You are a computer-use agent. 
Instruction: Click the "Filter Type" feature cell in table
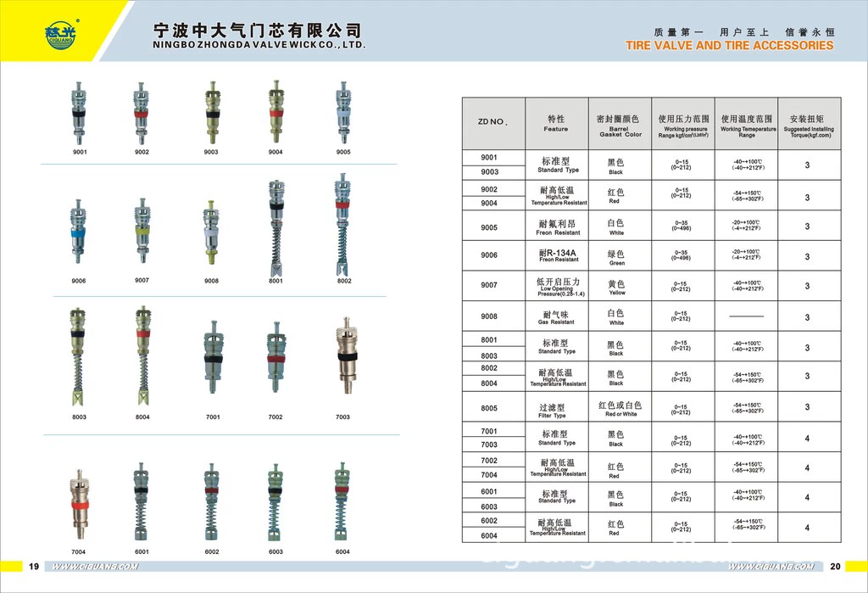pos(554,411)
